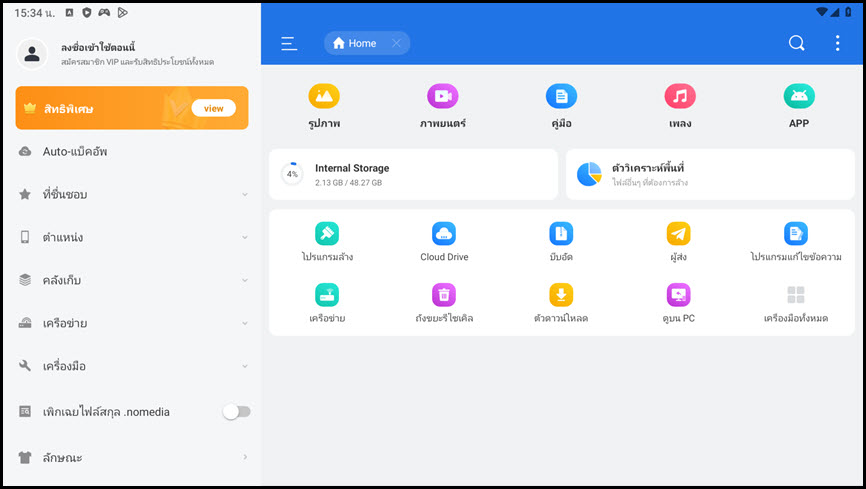
Task: Expand the คลังเก็บ library section
Action: pyautogui.click(x=131, y=280)
